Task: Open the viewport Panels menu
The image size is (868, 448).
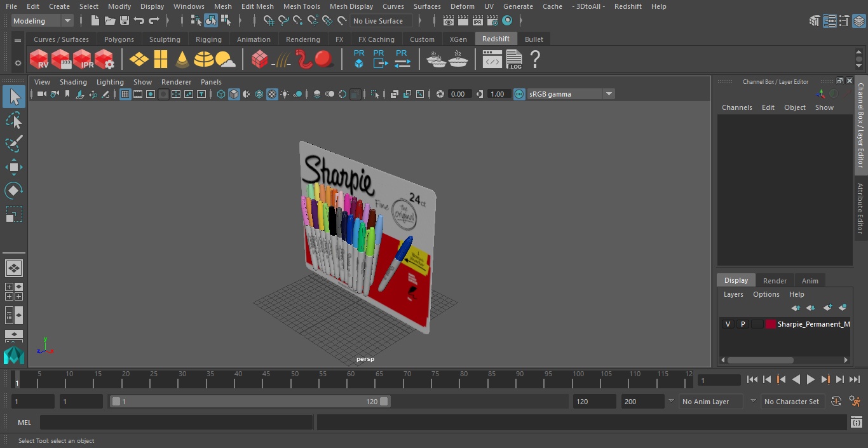Action: tap(211, 82)
